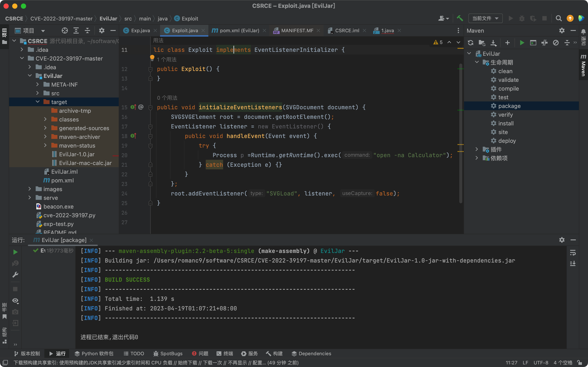
Task: Select the Maven package lifecycle goal
Action: [521, 106]
